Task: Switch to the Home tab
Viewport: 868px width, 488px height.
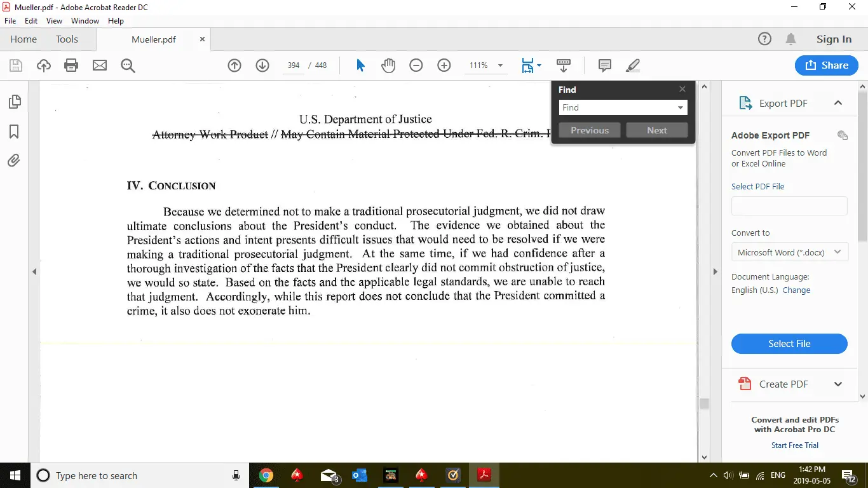Action: (x=24, y=39)
